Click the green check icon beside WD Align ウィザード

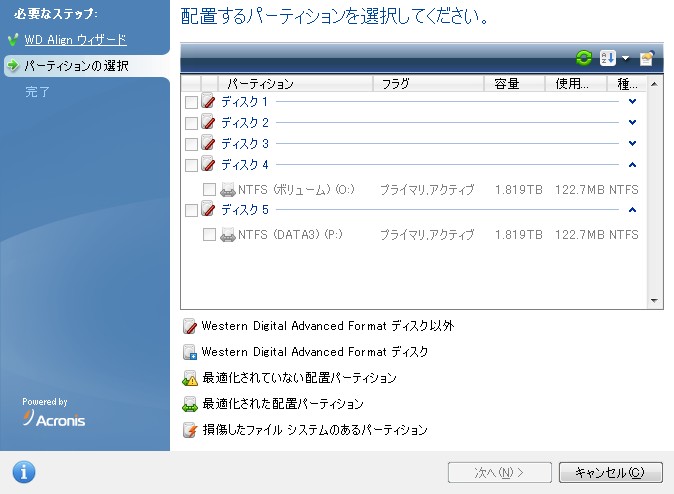click(13, 40)
